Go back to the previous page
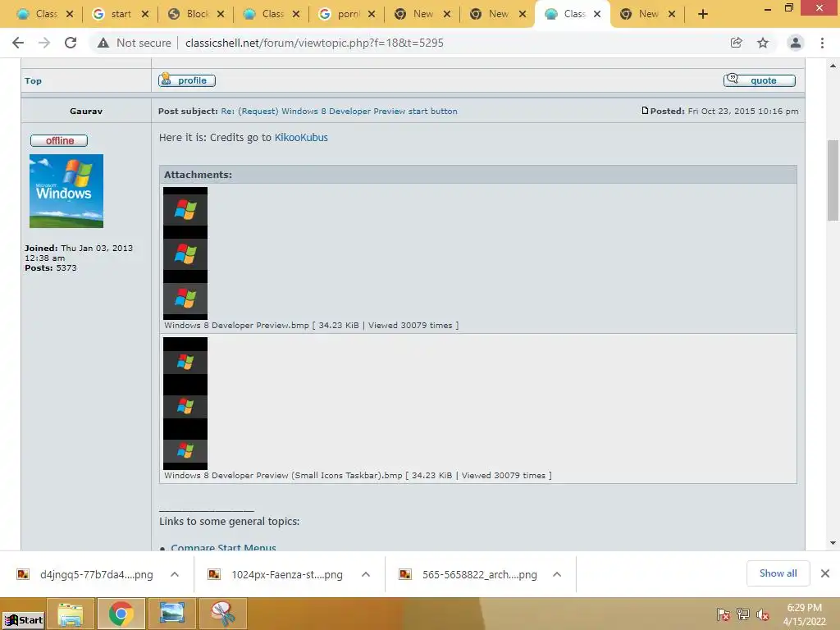Screen dimensions: 840x630 (18, 43)
